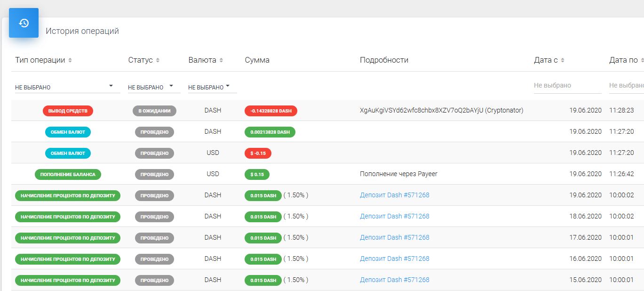Click the Дата по date input field
Viewport: 644px width, 291px height.
626,86
